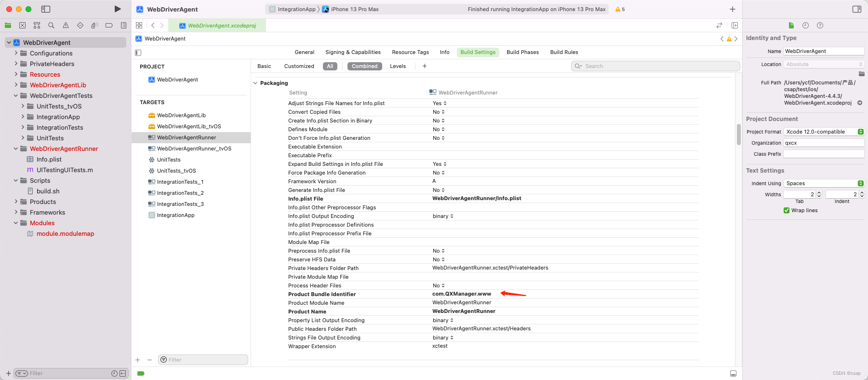
Task: Choose location folder icon in inspector
Action: [x=861, y=74]
